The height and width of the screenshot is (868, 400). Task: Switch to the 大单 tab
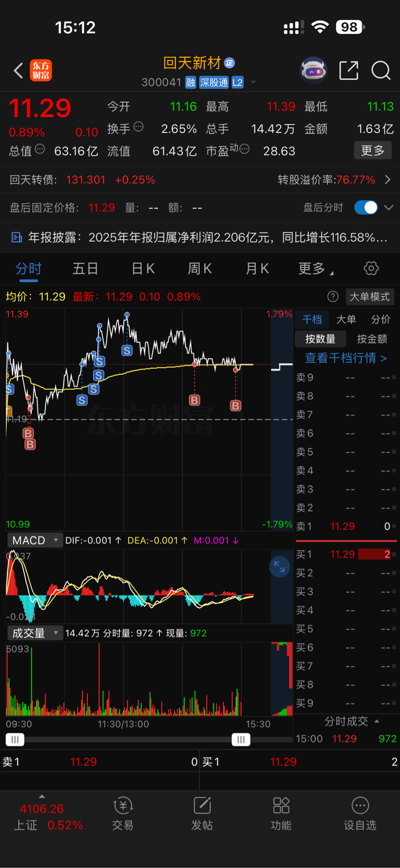click(x=346, y=320)
